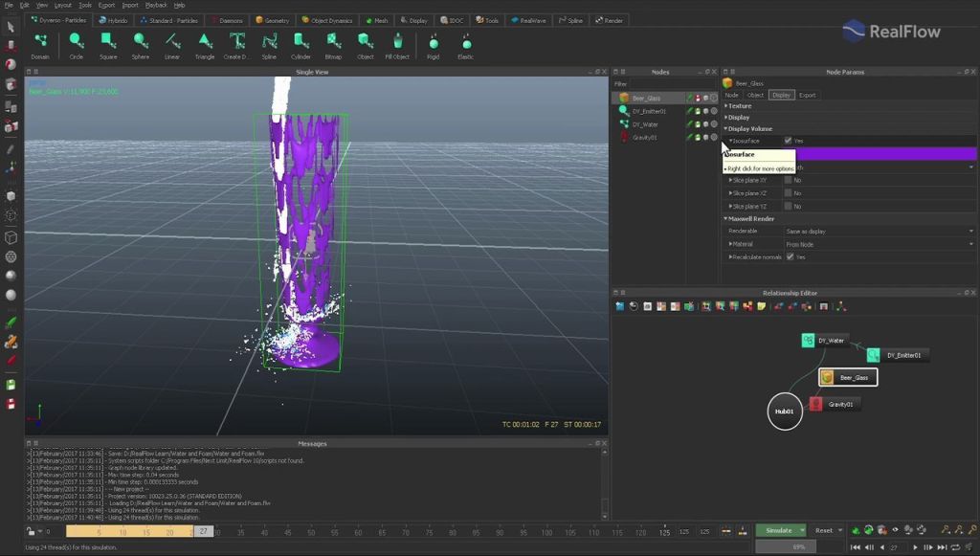Click the Reset button

click(x=823, y=530)
